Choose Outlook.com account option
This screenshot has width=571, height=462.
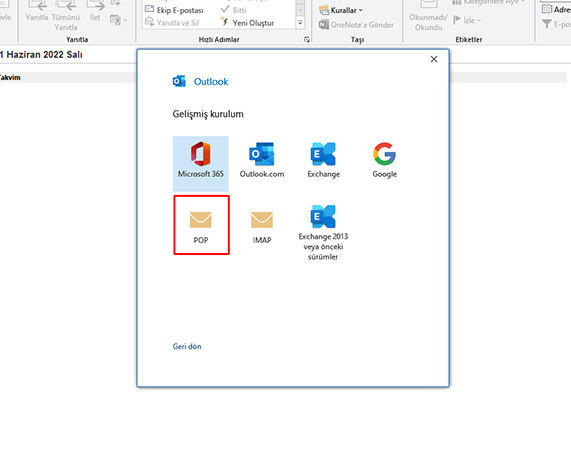tap(262, 160)
